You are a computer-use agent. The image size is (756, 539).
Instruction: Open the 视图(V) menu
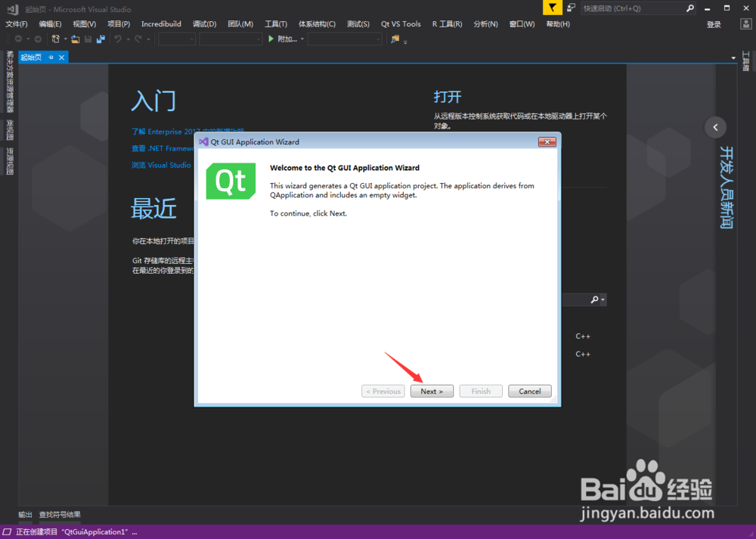point(85,24)
